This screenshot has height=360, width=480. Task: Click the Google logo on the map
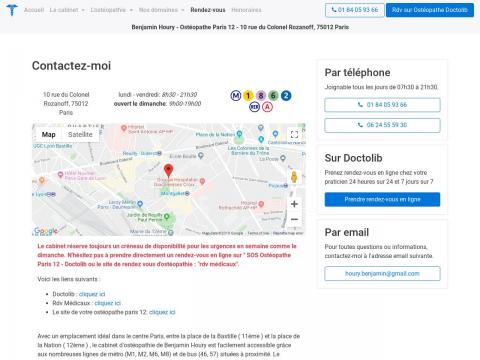[46, 230]
